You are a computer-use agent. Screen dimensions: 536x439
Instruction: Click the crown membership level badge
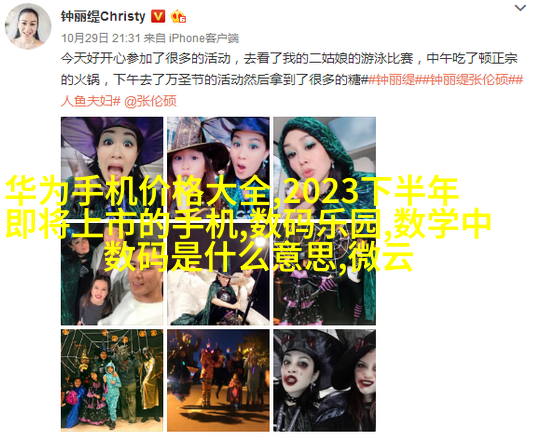click(178, 16)
